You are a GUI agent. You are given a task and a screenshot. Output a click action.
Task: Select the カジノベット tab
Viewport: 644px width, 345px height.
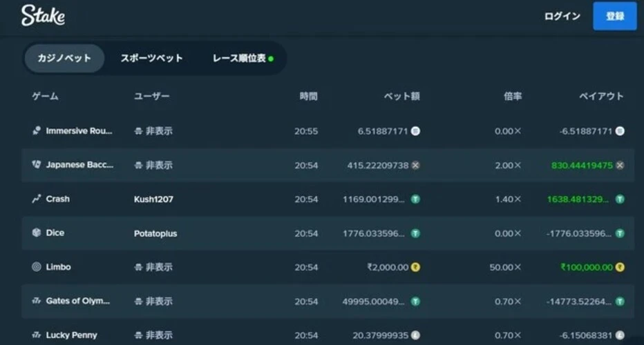[x=64, y=58]
